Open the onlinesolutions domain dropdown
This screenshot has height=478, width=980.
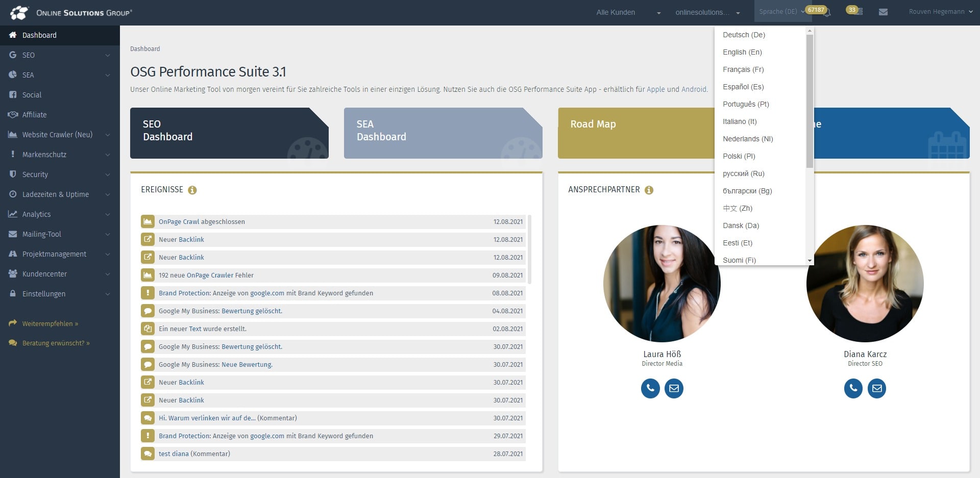tap(708, 12)
